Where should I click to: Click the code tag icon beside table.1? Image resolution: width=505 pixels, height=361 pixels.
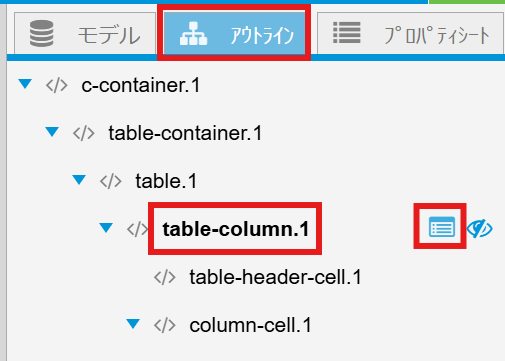point(111,181)
